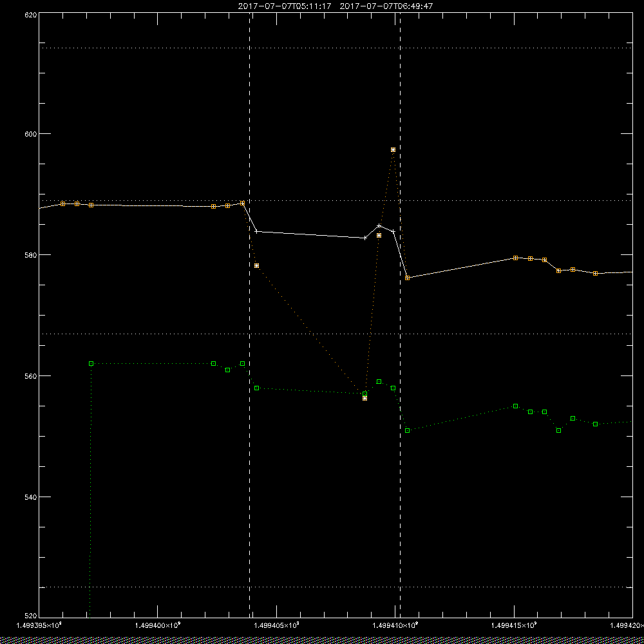Click the second vertical dashed line
644x644 pixels.
400,315
